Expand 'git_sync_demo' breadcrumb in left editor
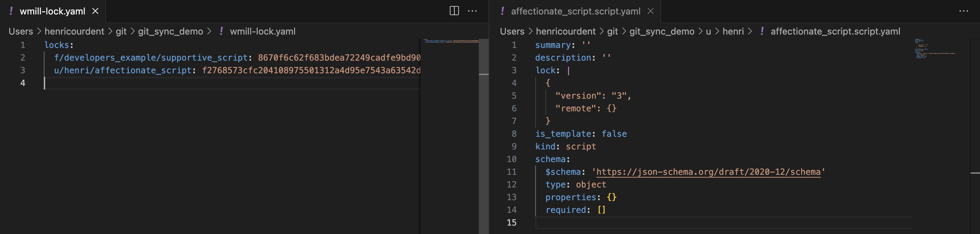Screen dimensions: 980x234 pos(170,31)
